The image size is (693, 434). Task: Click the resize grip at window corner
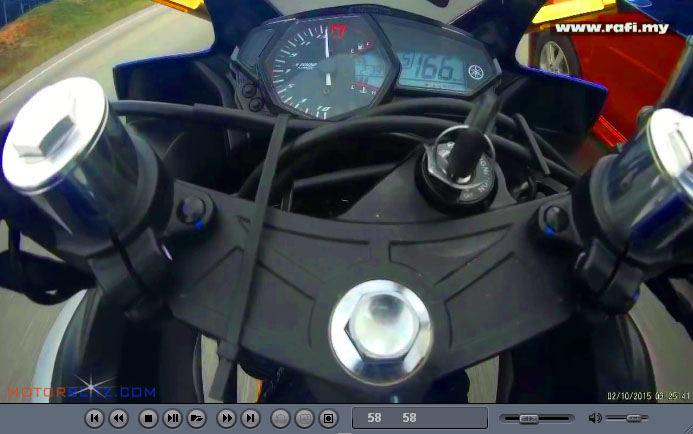click(686, 428)
